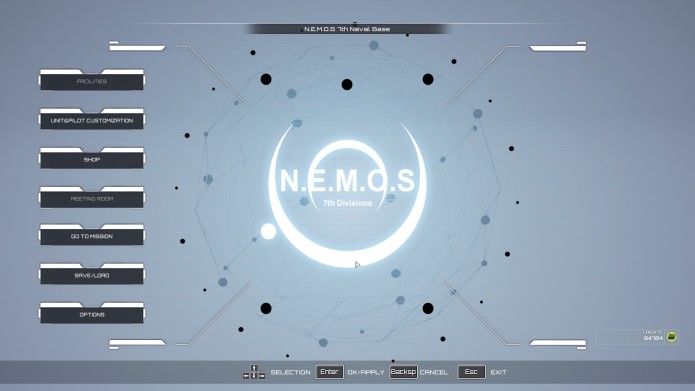Open Unit&Pilot Customization
695x391 pixels.
coord(92,119)
